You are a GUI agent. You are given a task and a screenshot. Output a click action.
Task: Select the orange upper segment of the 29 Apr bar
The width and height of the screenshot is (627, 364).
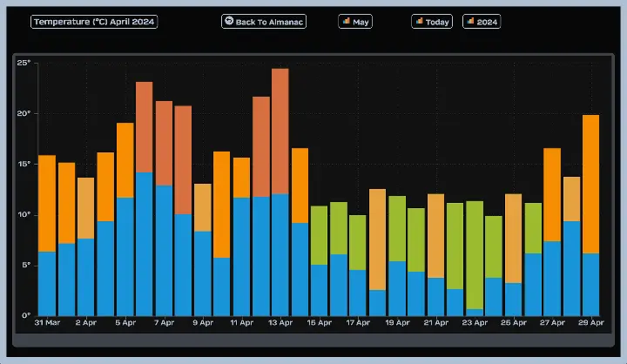tap(590, 183)
